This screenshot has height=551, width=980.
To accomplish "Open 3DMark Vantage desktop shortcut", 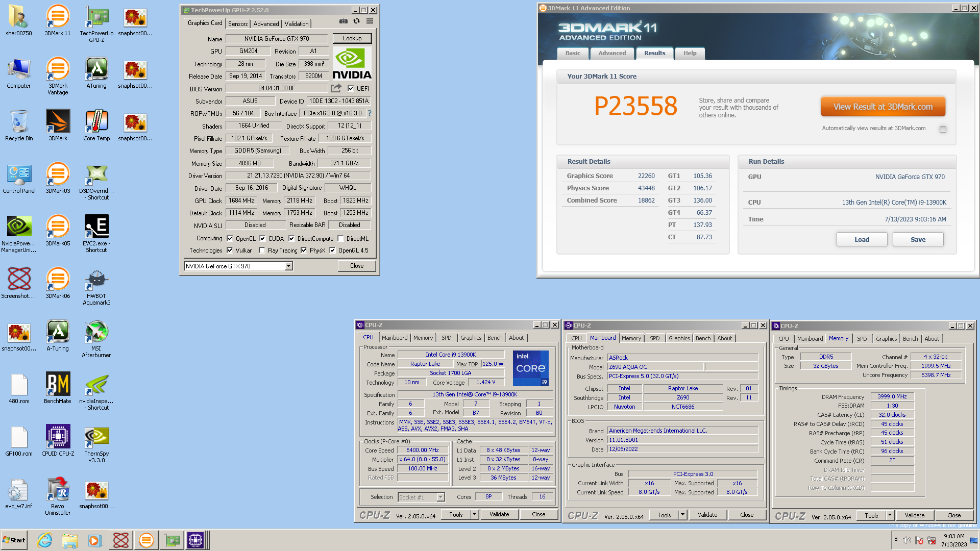I will click(x=58, y=76).
